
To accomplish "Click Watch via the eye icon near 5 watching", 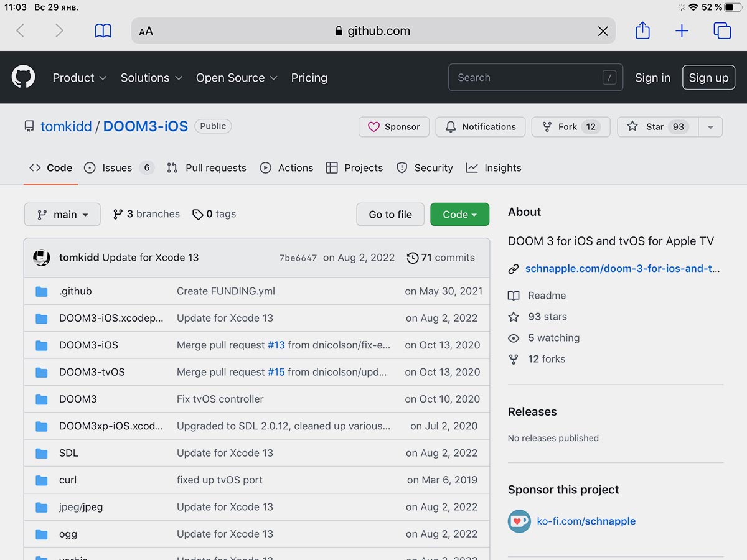I will click(514, 338).
